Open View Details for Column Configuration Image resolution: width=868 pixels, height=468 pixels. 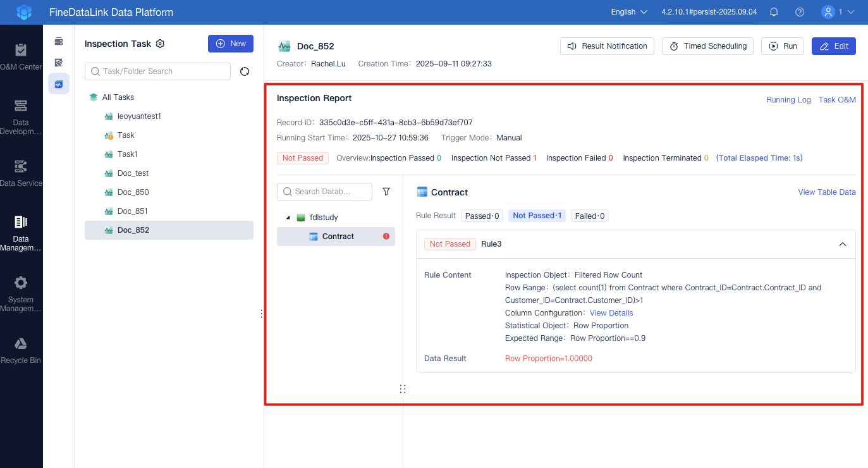[611, 313]
